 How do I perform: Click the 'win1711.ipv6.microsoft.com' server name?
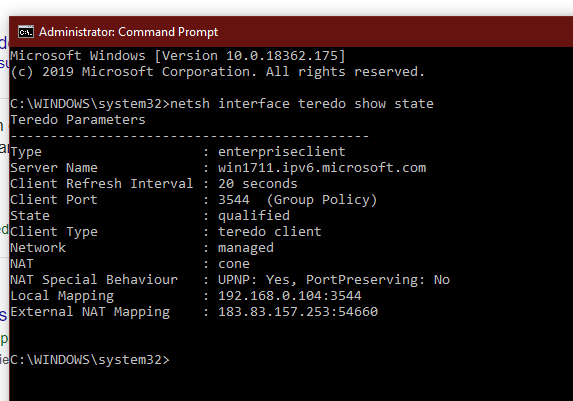coord(322,168)
